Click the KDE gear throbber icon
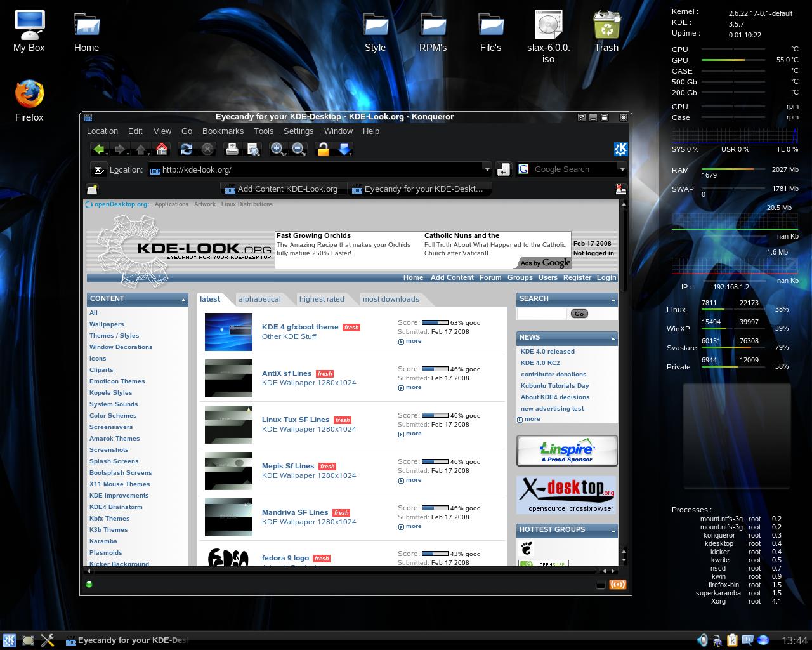This screenshot has height=650, width=812. [x=620, y=149]
